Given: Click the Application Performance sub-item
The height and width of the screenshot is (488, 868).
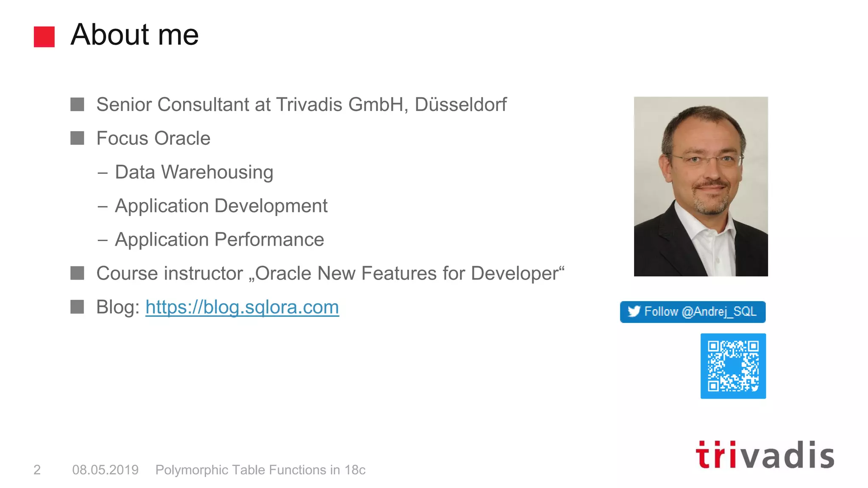Looking at the screenshot, I should pos(219,240).
